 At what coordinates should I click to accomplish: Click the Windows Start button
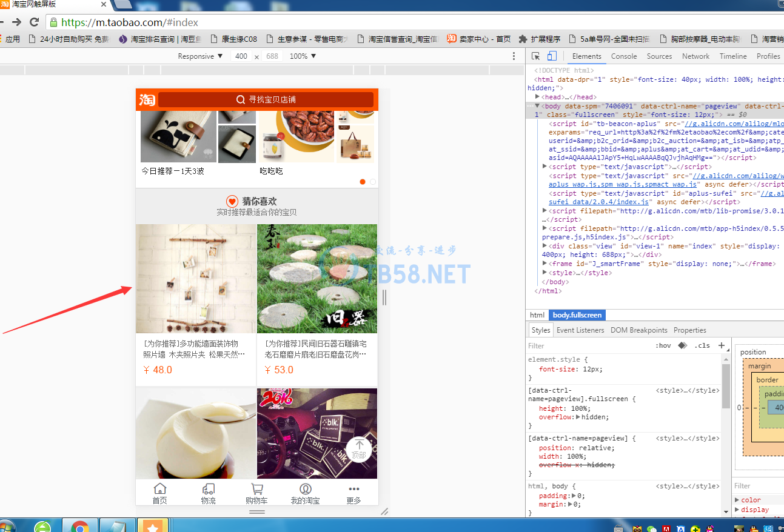pos(5,527)
